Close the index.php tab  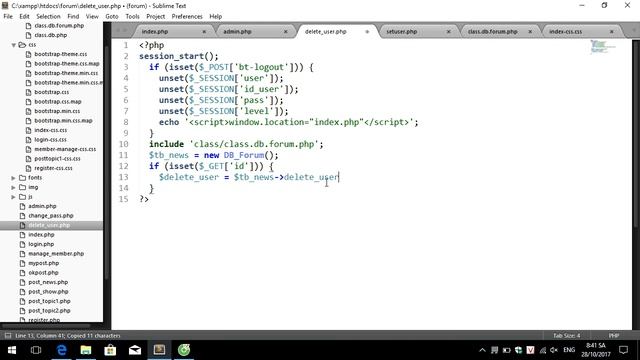(x=204, y=31)
